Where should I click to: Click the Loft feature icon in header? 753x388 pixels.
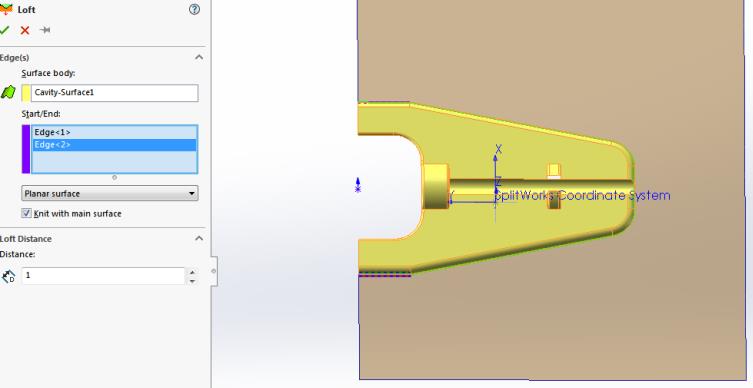(x=6, y=9)
